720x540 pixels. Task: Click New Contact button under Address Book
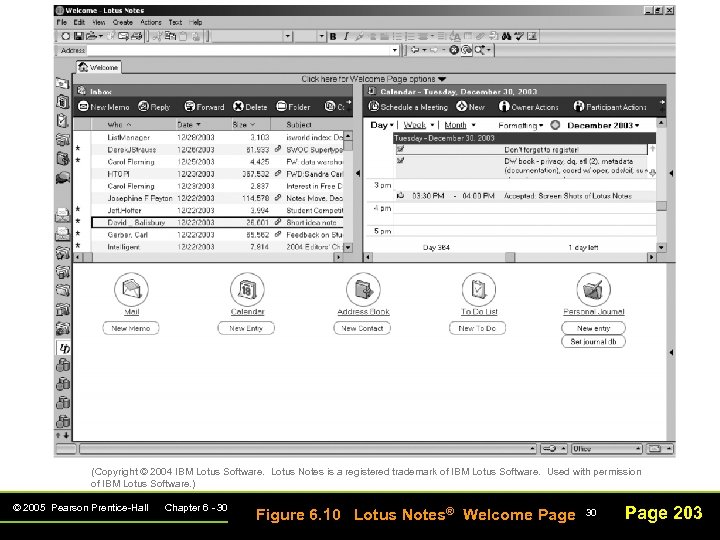(362, 328)
